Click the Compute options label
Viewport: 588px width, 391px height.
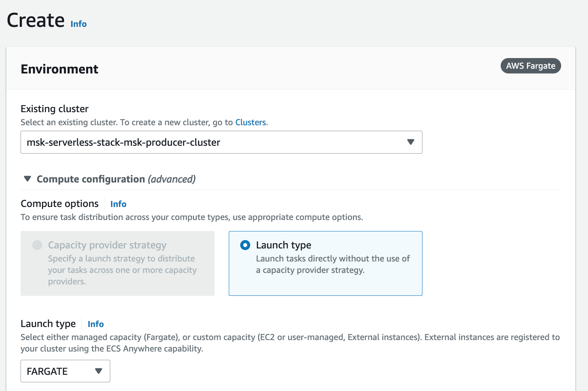pyautogui.click(x=60, y=203)
